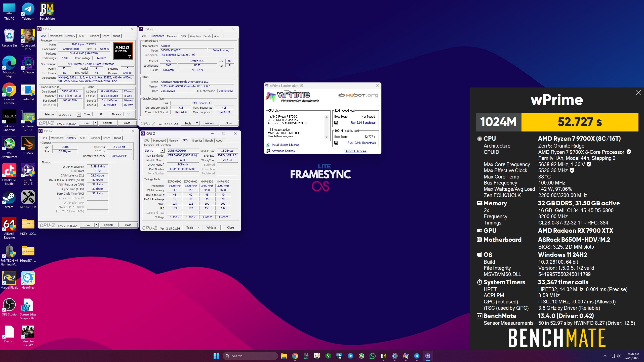Open BenchMate from the taskbar
This screenshot has width=644, height=362.
tap(384, 356)
